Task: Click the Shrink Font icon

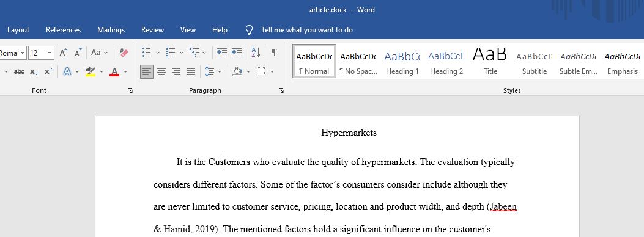Action: pos(78,53)
